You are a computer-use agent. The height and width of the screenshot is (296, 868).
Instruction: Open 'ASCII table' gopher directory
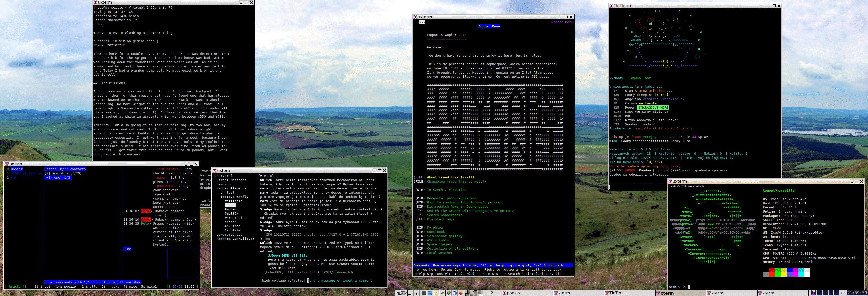coord(438,240)
